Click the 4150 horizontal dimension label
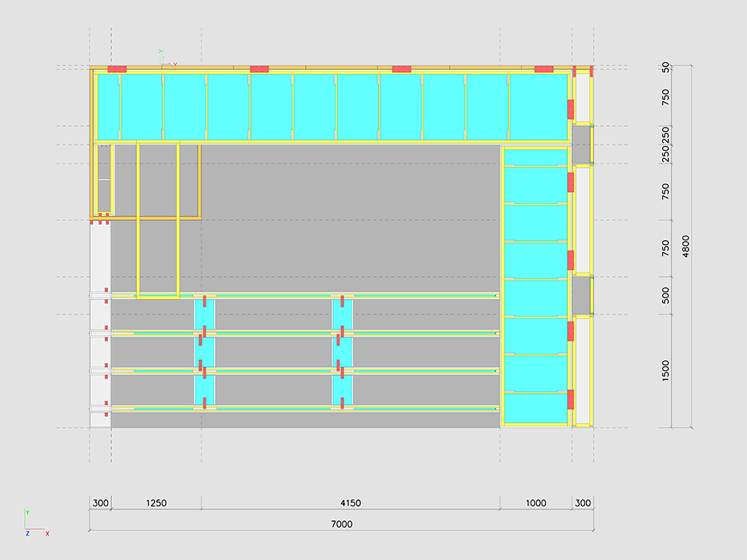The height and width of the screenshot is (560, 747). point(350,503)
